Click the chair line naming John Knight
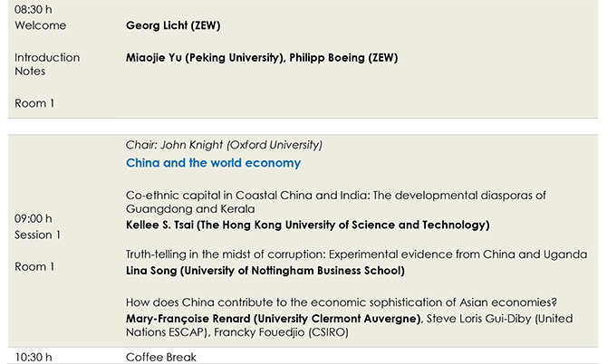The image size is (607, 364). click(x=224, y=144)
